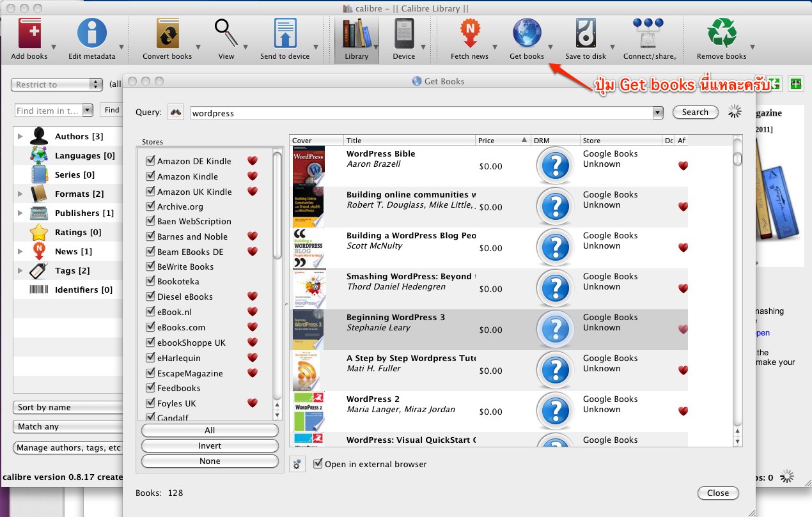Uncheck the Archive.org store
Screen dimensions: 812x517
[150, 206]
